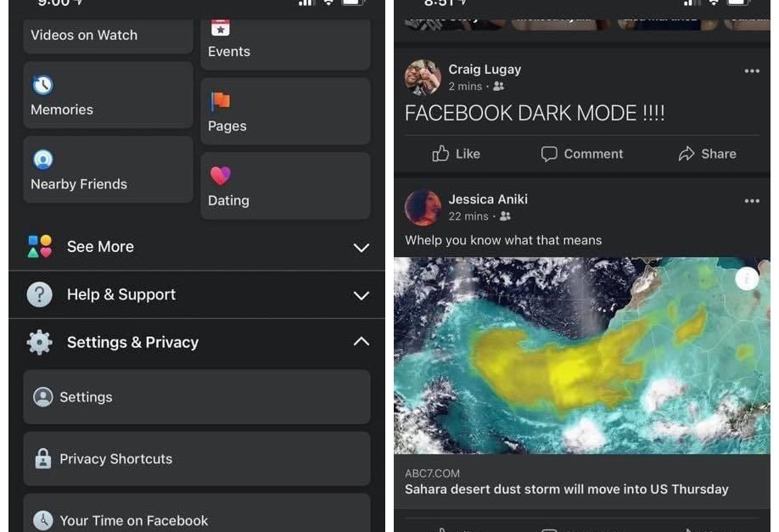Open the options dots on Jessica Aniki's post
Viewport: 779px width, 532px height.
(x=752, y=201)
